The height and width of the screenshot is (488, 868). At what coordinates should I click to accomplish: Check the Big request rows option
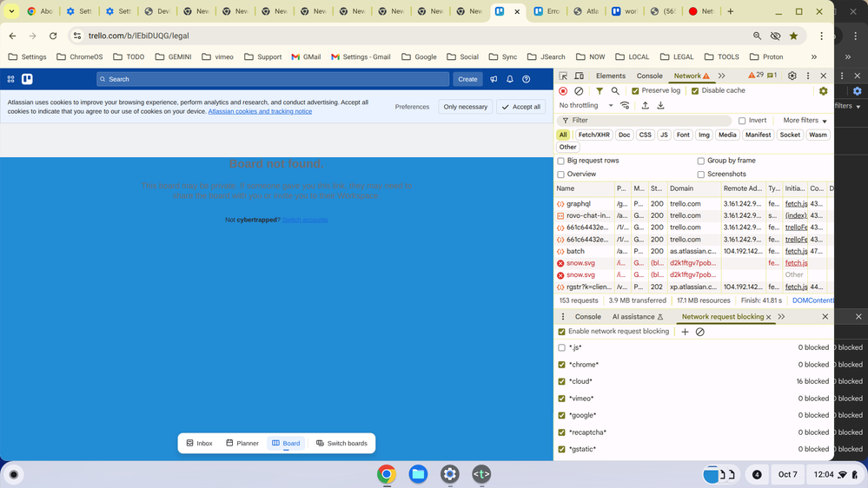pos(560,161)
